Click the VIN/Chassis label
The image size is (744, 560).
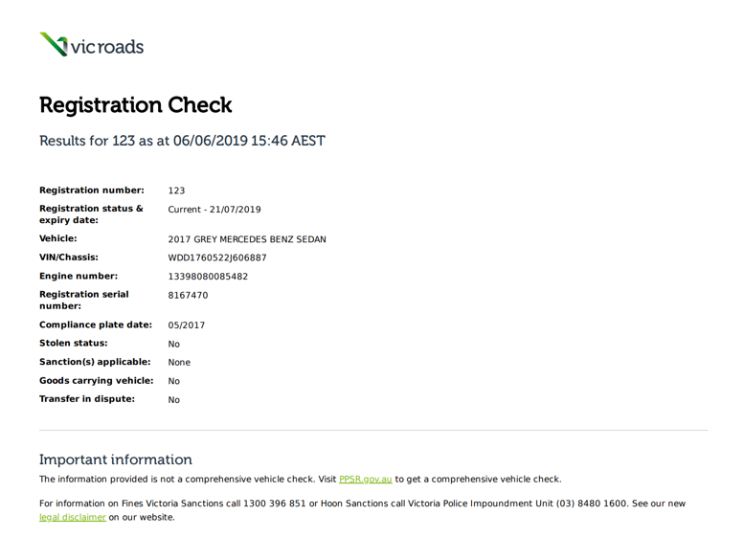68,257
